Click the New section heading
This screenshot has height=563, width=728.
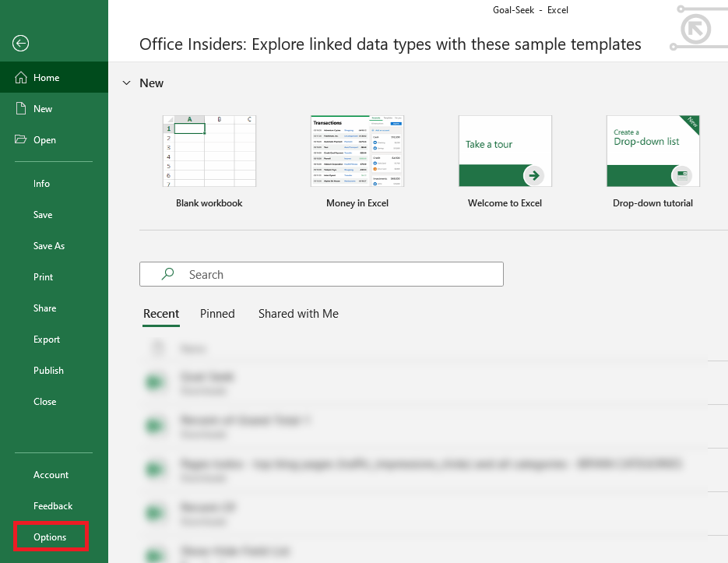click(151, 83)
